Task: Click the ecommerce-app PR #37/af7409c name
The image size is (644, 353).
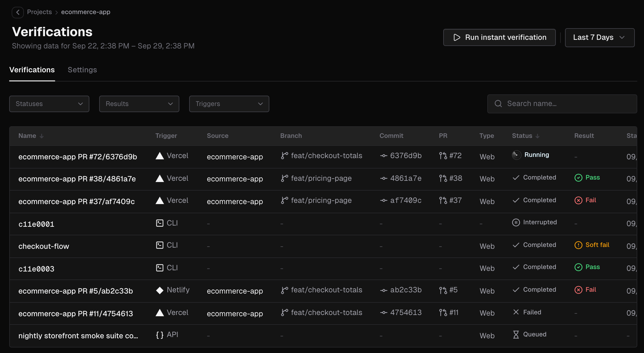Action: click(77, 202)
